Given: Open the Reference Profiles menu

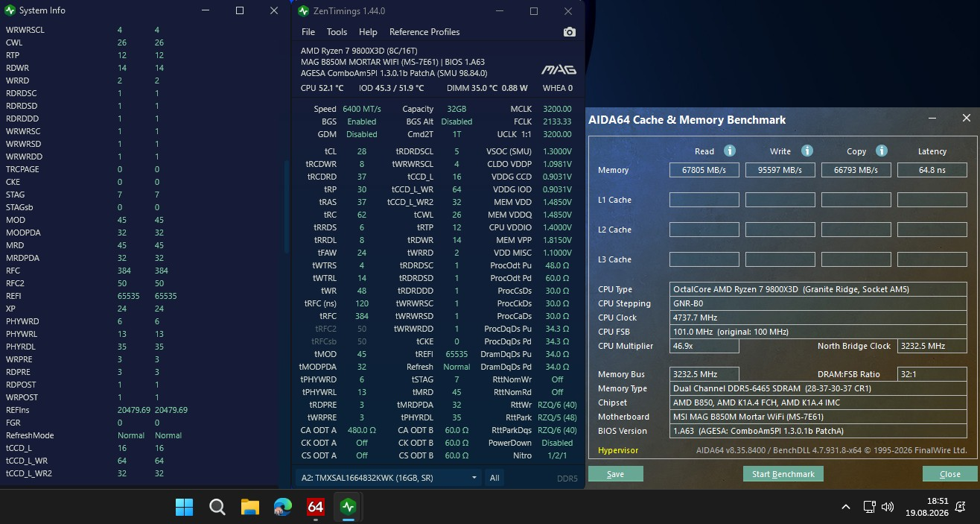Looking at the screenshot, I should click(x=424, y=32).
